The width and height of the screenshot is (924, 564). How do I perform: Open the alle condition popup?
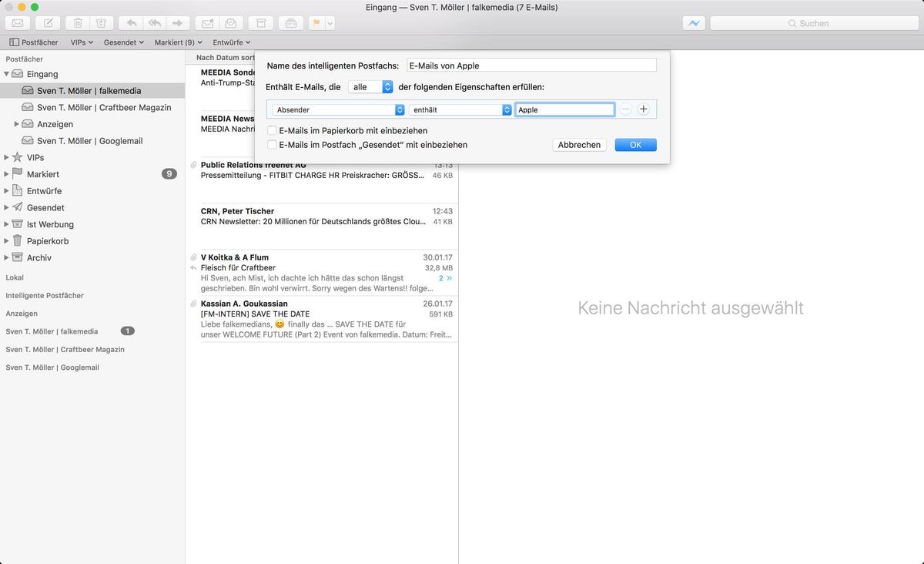pos(370,87)
